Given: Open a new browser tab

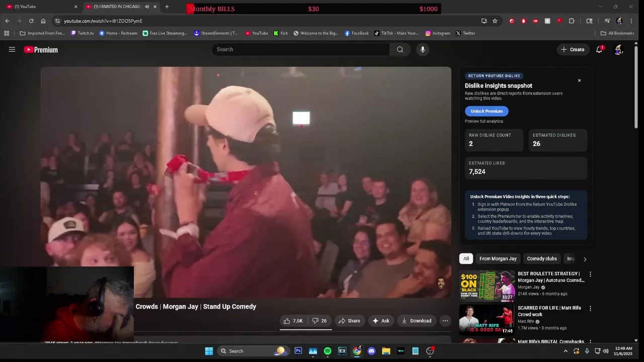Looking at the screenshot, I should (x=167, y=7).
